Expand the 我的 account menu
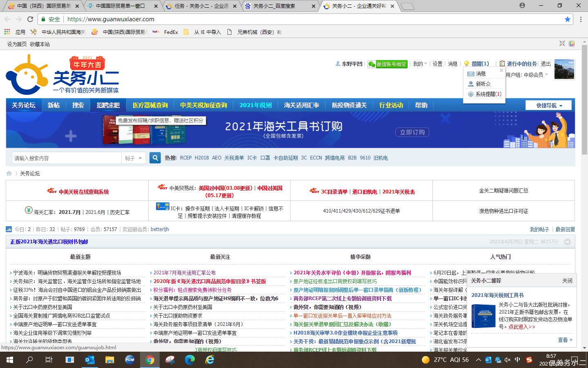Screen dimensions: 588x368 420,64
